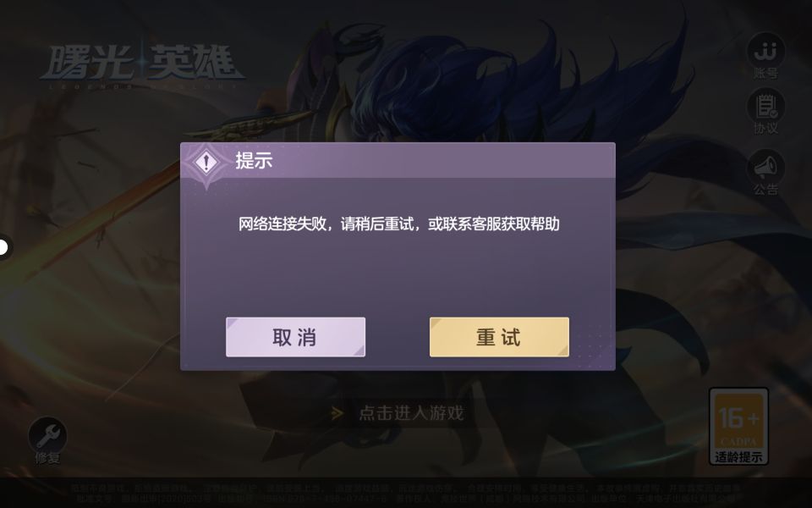Open the 适龄提示 age advisory label
The image size is (812, 508).
coord(738,457)
